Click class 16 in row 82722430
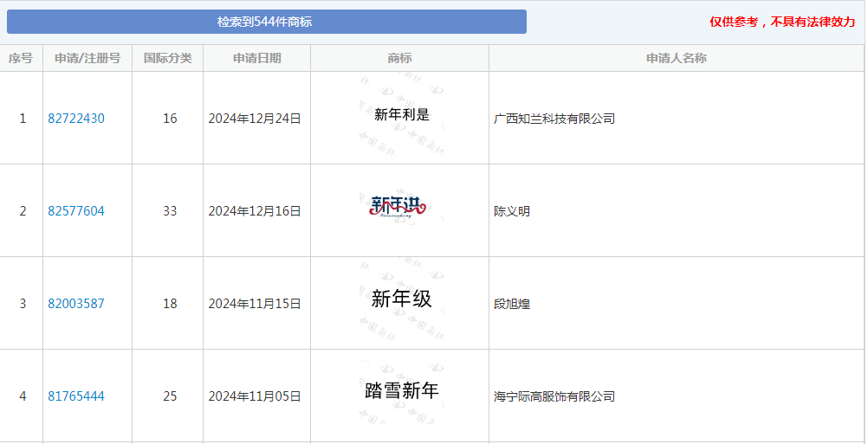The height and width of the screenshot is (444, 868). point(170,119)
